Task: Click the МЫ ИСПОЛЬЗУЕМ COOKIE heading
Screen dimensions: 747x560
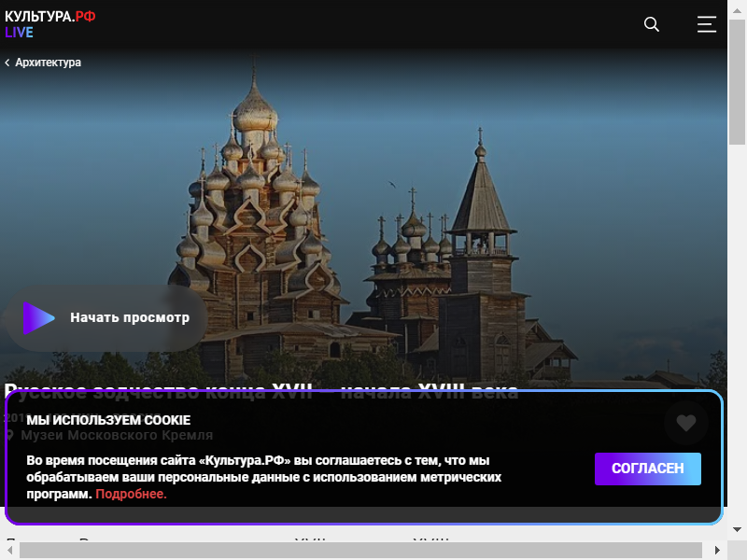Action: pos(108,420)
